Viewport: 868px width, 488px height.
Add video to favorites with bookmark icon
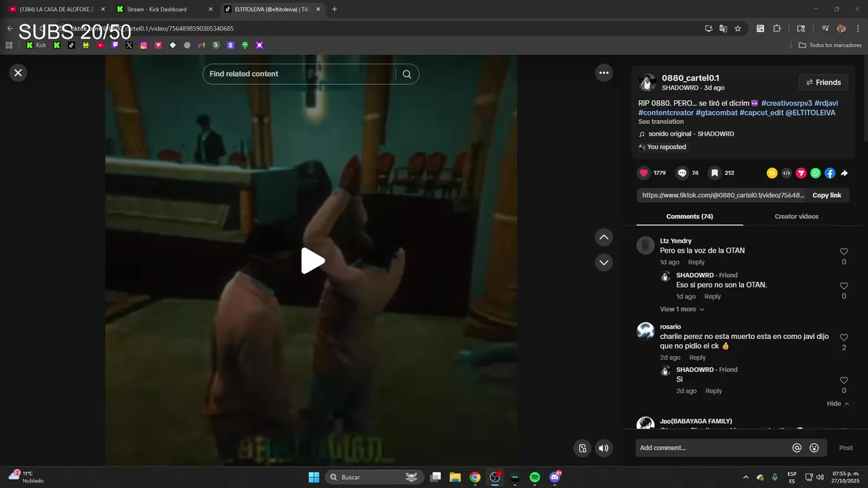(x=714, y=173)
